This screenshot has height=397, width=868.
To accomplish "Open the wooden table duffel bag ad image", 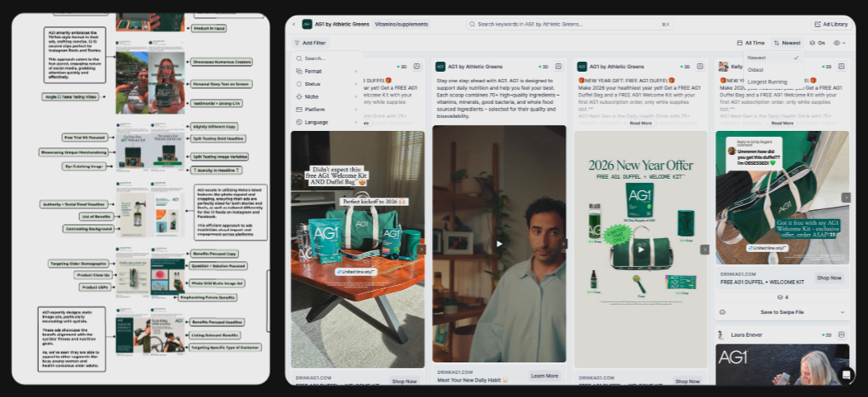I will pos(358,250).
